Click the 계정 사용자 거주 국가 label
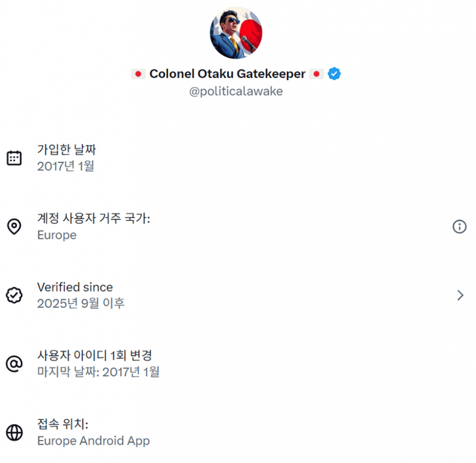The width and height of the screenshot is (476, 463). click(x=94, y=218)
